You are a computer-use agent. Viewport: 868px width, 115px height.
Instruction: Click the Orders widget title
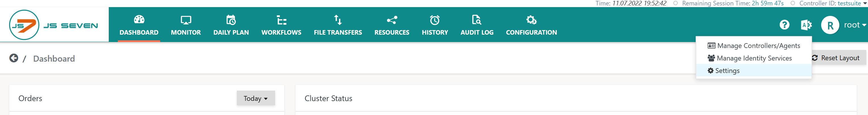tap(30, 99)
